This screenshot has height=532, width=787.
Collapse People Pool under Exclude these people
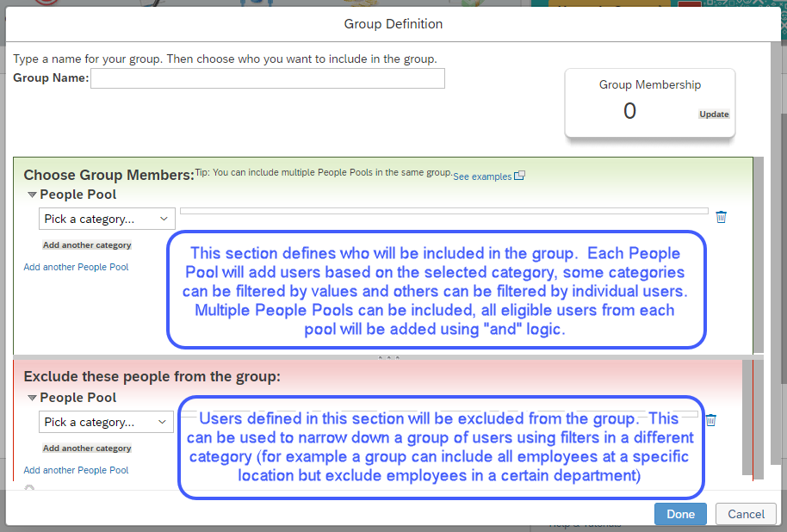tap(32, 398)
